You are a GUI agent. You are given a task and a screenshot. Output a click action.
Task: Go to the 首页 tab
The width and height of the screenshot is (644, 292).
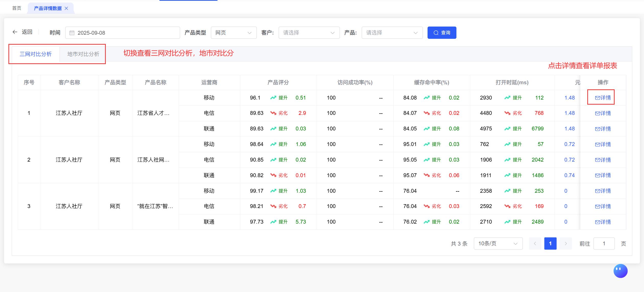point(17,8)
